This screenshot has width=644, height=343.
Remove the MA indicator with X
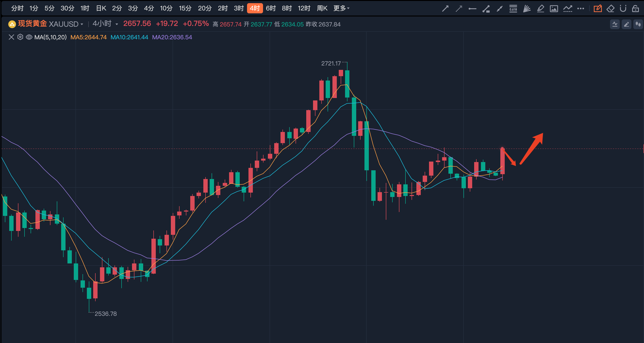[x=11, y=37]
